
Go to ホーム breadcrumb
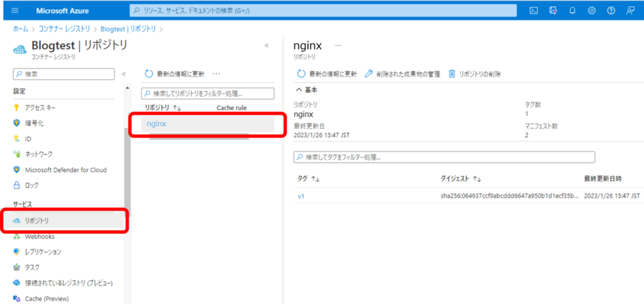pyautogui.click(x=21, y=29)
